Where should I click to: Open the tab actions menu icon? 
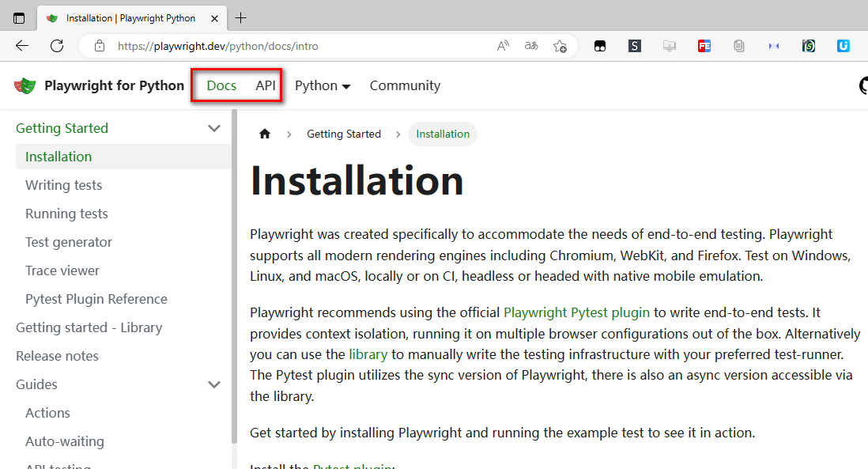(19, 18)
